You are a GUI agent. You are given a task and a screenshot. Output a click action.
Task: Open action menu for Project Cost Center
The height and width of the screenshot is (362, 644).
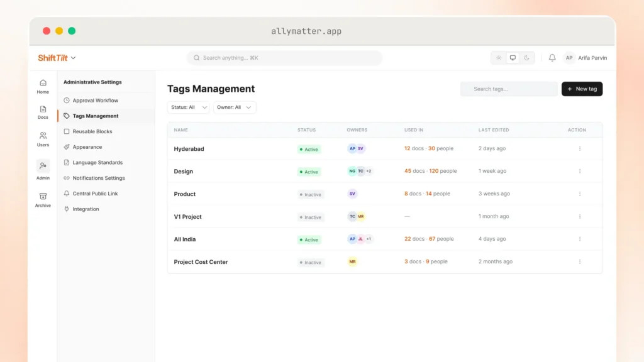click(x=579, y=261)
